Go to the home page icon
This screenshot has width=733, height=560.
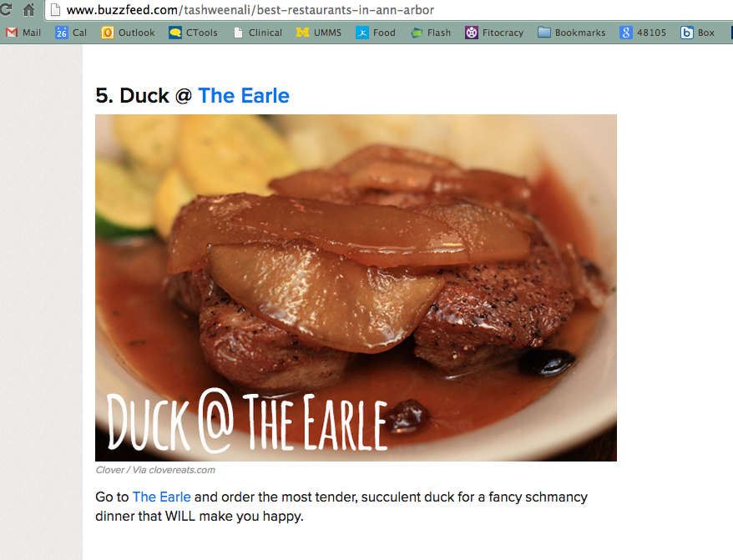pos(29,9)
